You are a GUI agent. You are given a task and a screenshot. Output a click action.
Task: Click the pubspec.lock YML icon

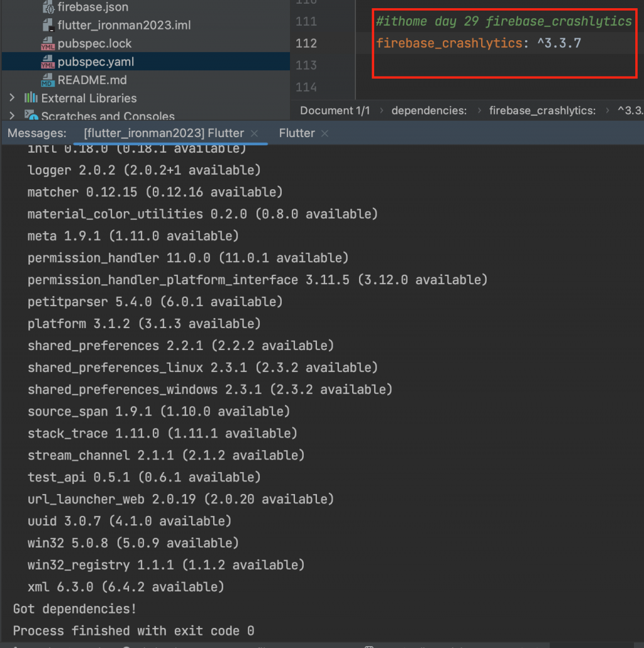click(x=48, y=43)
